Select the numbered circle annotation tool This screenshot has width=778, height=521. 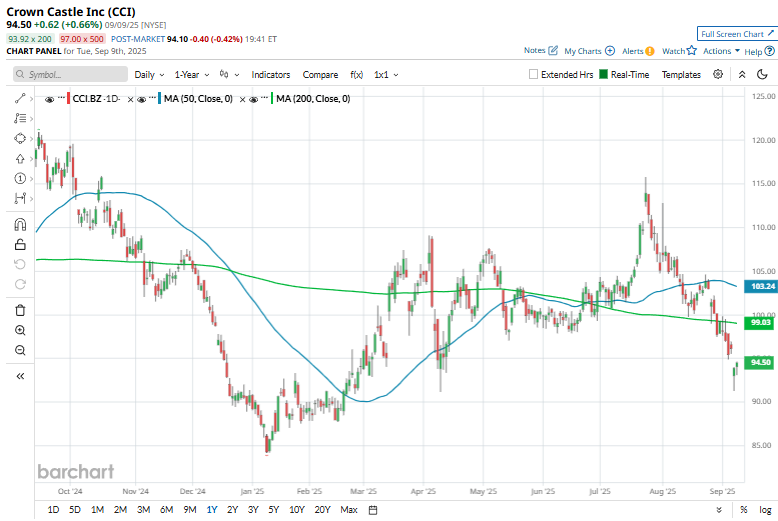[x=20, y=179]
